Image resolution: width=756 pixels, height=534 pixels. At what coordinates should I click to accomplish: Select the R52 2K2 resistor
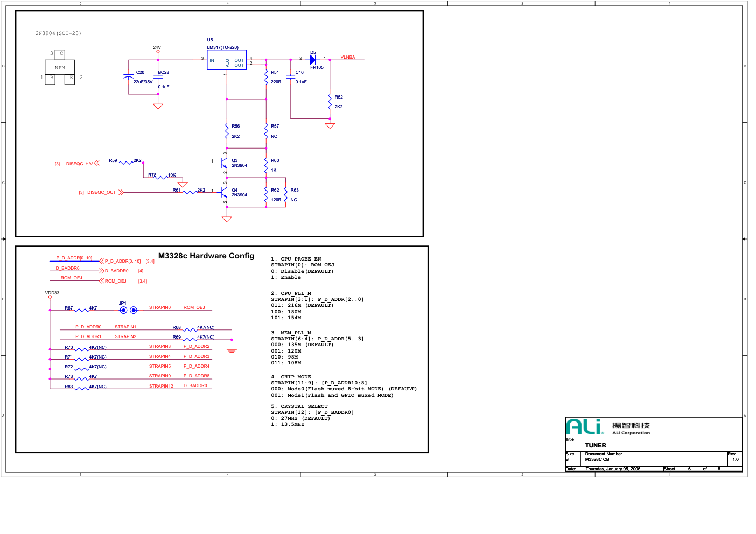330,102
